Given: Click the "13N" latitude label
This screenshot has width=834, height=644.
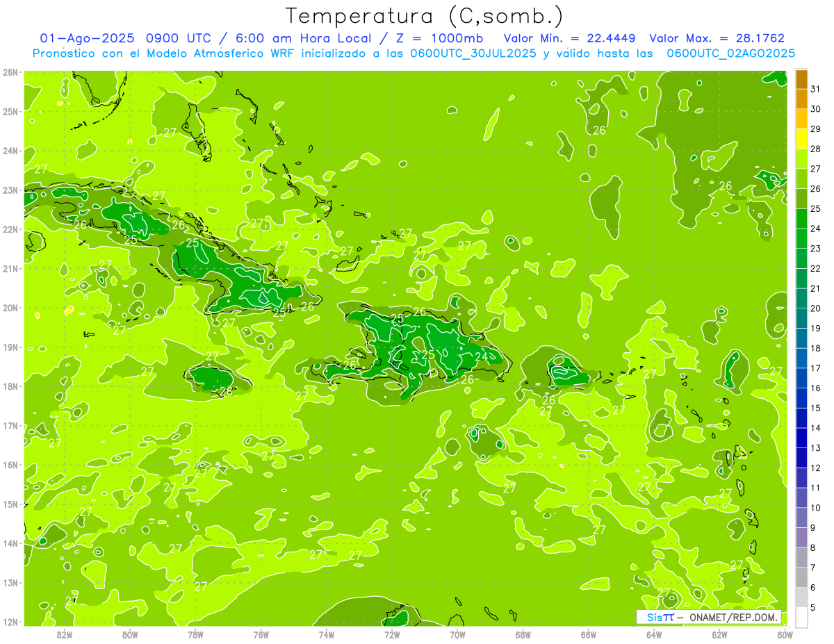Looking at the screenshot, I should point(10,582).
